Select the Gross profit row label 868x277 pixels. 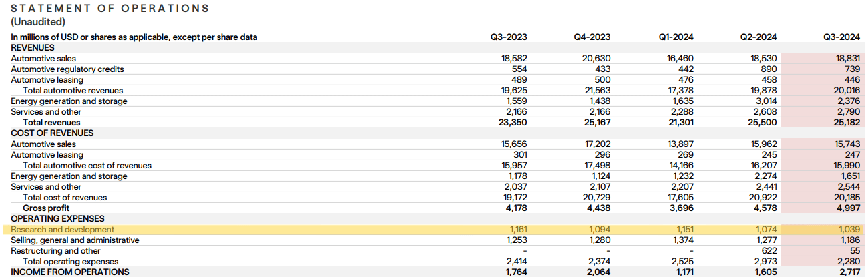pos(46,208)
